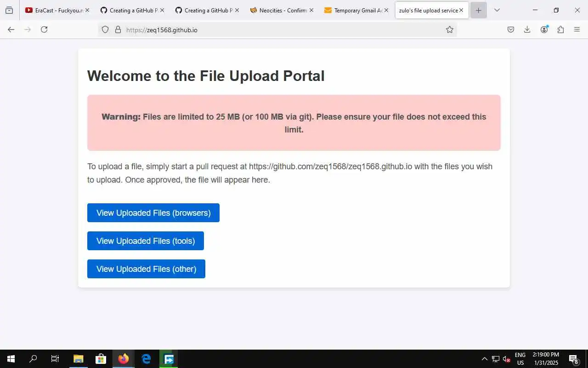
Task: Bookmark this page with the star icon
Action: pyautogui.click(x=450, y=29)
